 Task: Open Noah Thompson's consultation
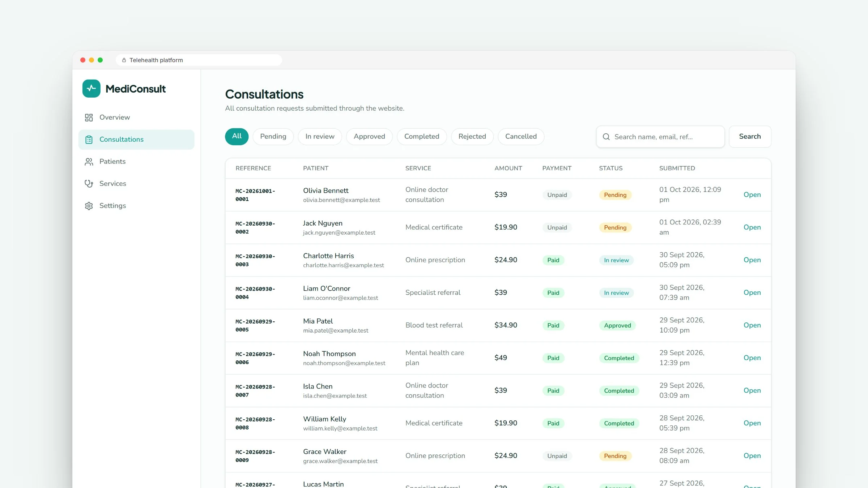(x=752, y=358)
